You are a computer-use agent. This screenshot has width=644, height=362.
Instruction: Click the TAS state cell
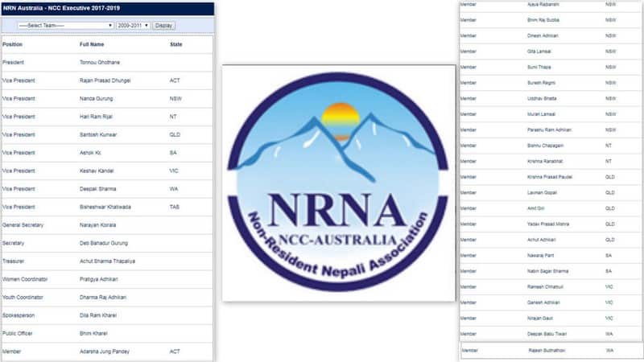tap(175, 207)
